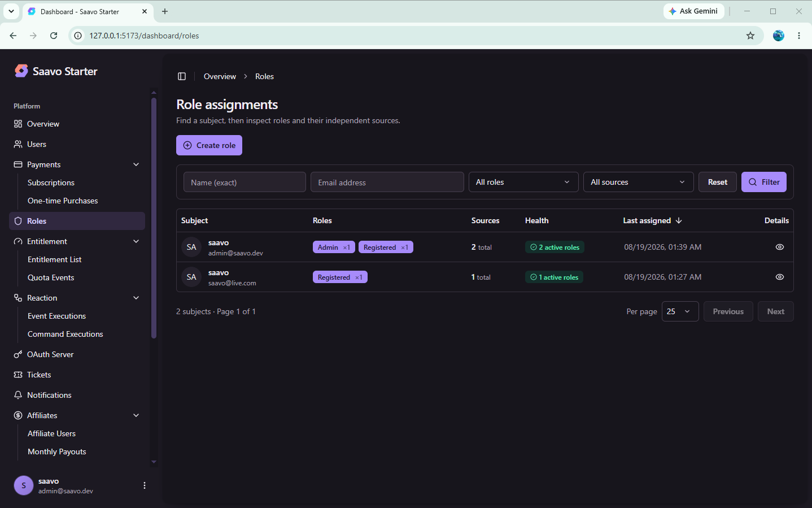This screenshot has width=812, height=508.
Task: Open Users in the sidebar
Action: (x=77, y=144)
